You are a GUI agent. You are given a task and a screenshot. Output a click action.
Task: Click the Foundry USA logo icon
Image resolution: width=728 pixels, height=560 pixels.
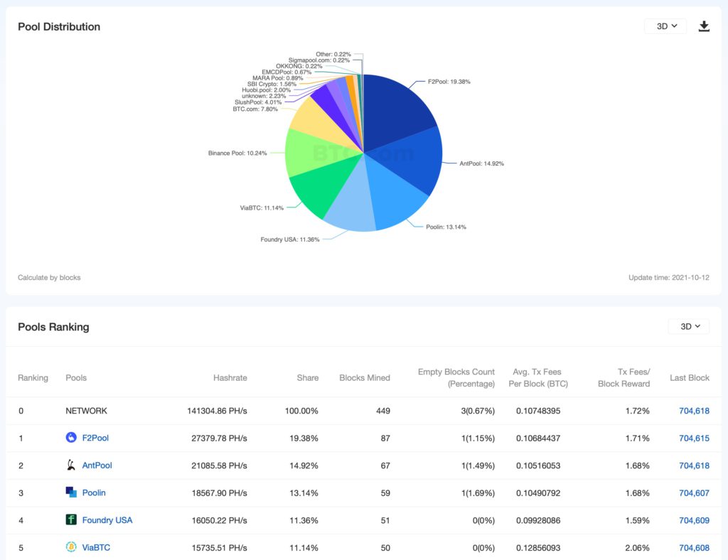point(71,520)
